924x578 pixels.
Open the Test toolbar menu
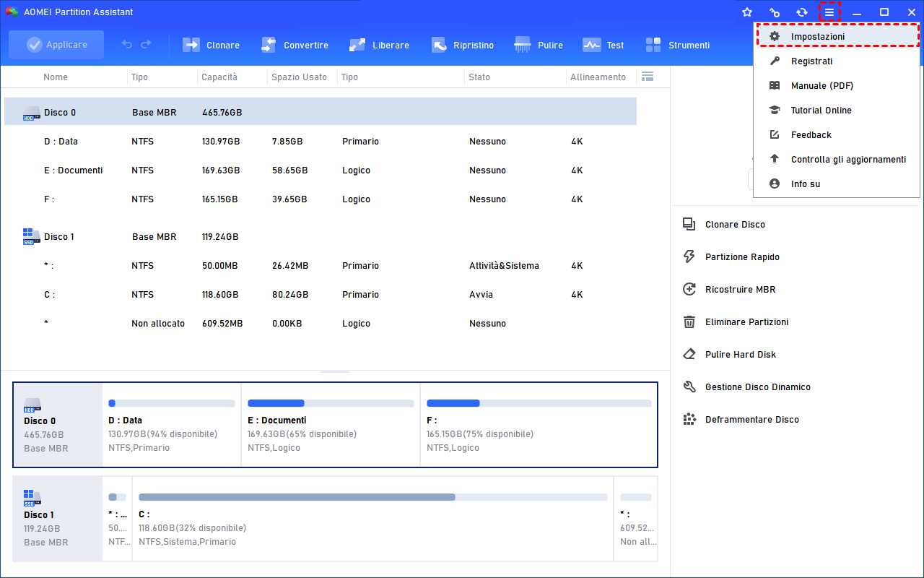click(603, 45)
